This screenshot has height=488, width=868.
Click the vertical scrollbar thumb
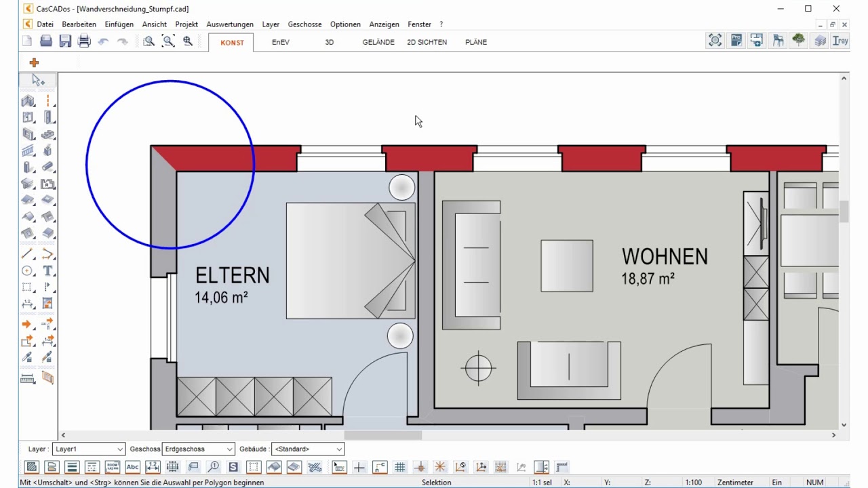[x=844, y=212]
